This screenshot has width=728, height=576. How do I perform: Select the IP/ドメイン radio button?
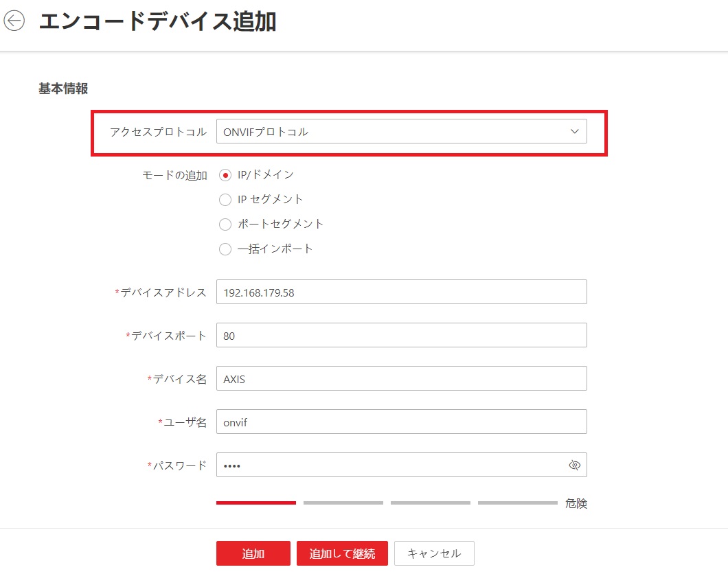(x=225, y=175)
